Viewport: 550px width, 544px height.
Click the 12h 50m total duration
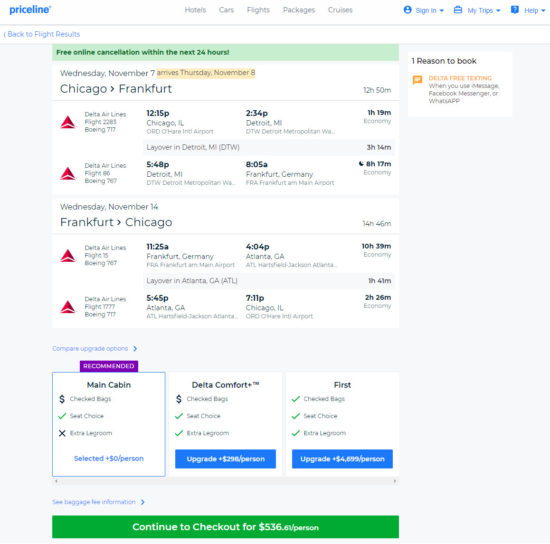pyautogui.click(x=377, y=90)
